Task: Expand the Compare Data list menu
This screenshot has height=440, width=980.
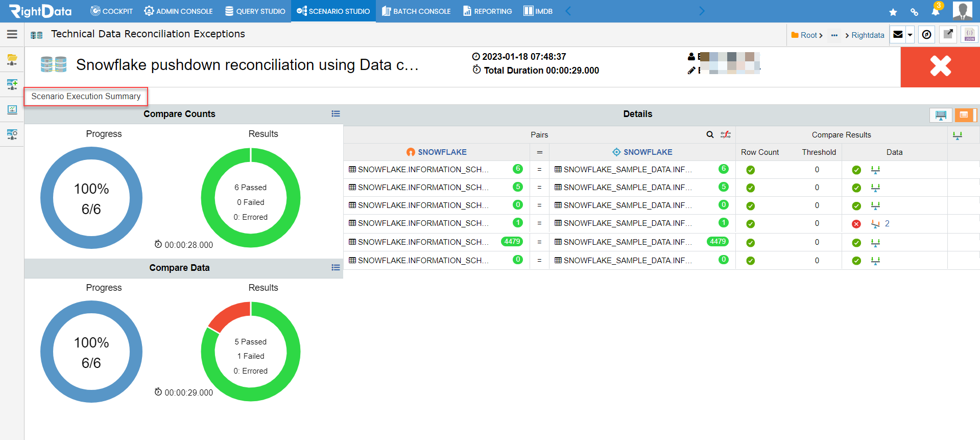Action: click(336, 267)
